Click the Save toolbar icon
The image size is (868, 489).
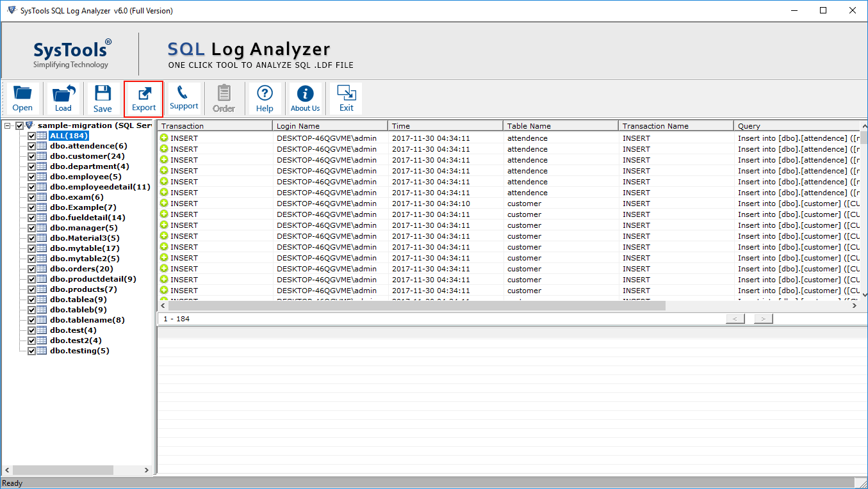[102, 99]
